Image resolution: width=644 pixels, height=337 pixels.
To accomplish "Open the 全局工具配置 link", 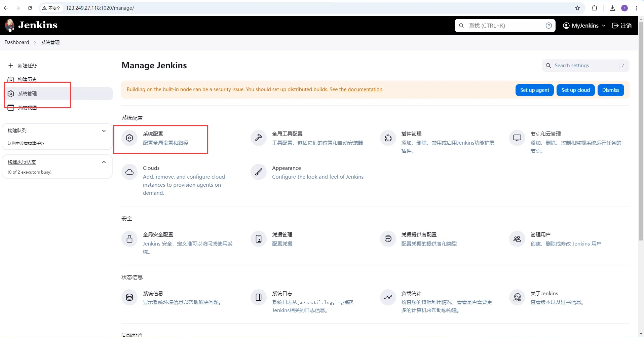I will coord(287,134).
